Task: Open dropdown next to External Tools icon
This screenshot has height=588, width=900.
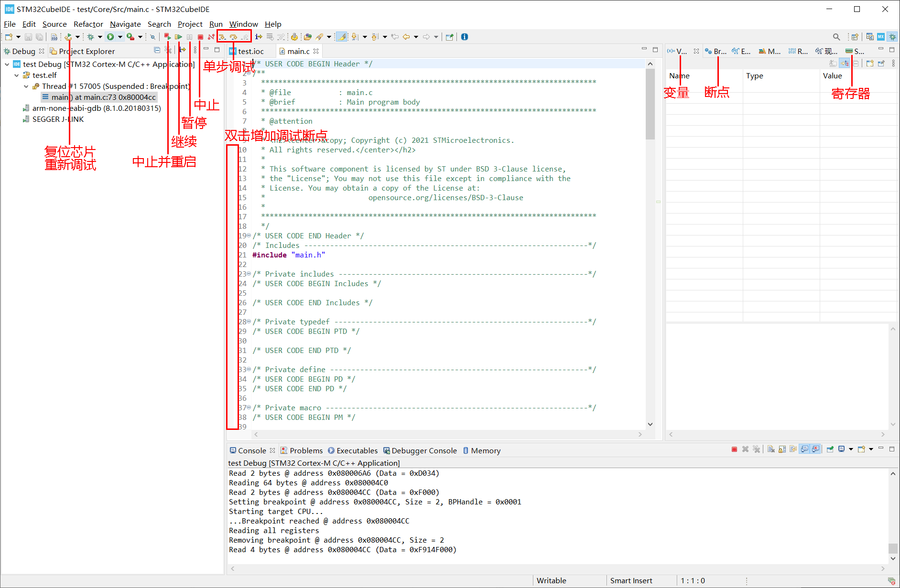Action: [140, 37]
